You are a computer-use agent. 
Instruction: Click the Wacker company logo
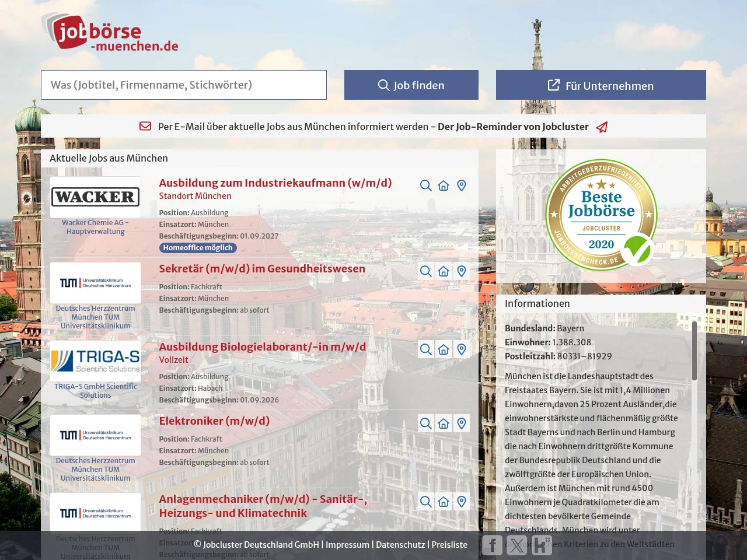point(96,197)
